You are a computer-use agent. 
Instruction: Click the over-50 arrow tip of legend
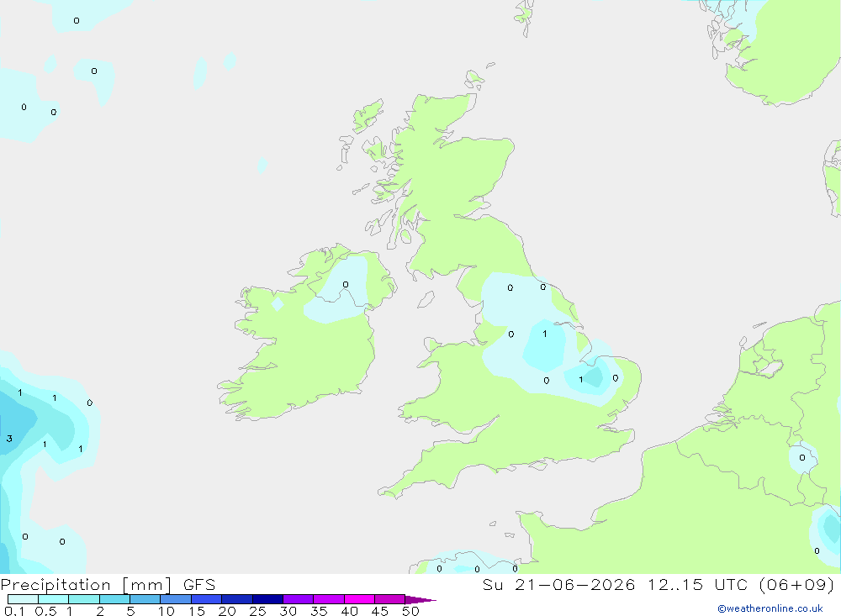coord(420,600)
